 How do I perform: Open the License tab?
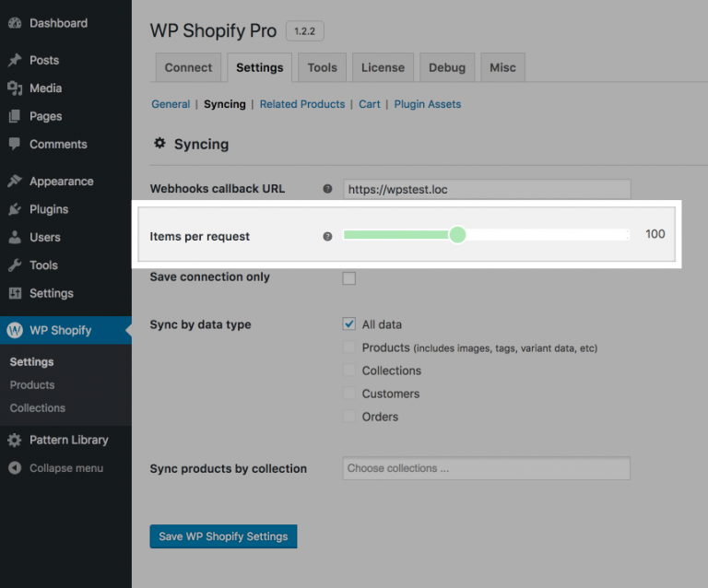point(383,67)
